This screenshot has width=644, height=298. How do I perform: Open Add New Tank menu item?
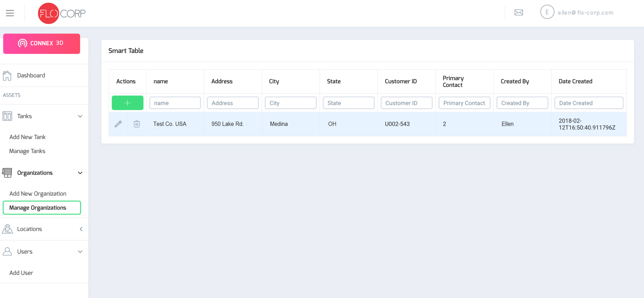point(27,137)
